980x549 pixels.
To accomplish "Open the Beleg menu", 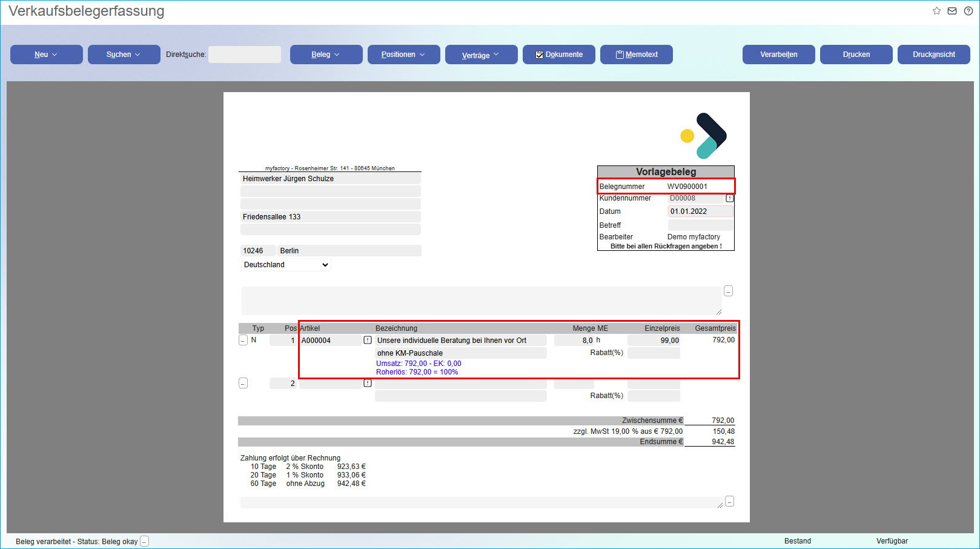I will (326, 55).
